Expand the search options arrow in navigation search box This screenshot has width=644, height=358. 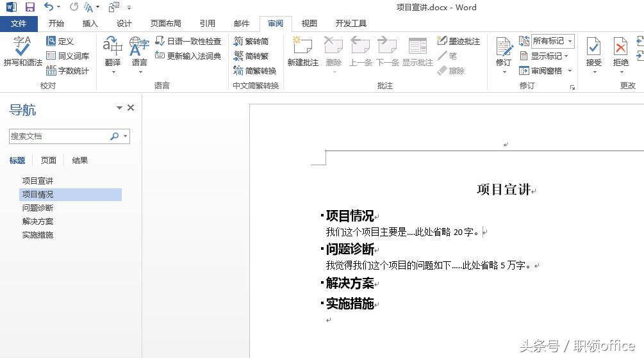click(125, 136)
